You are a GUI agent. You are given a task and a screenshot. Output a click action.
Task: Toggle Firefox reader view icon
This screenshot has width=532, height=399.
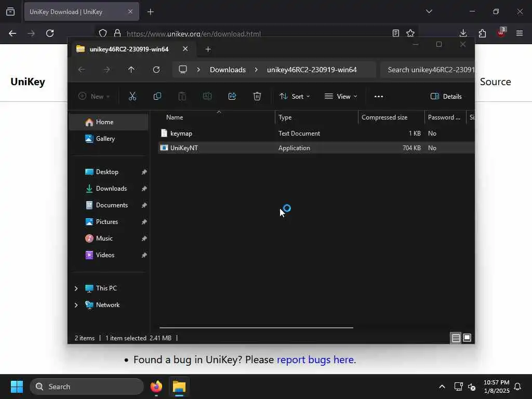pyautogui.click(x=395, y=33)
